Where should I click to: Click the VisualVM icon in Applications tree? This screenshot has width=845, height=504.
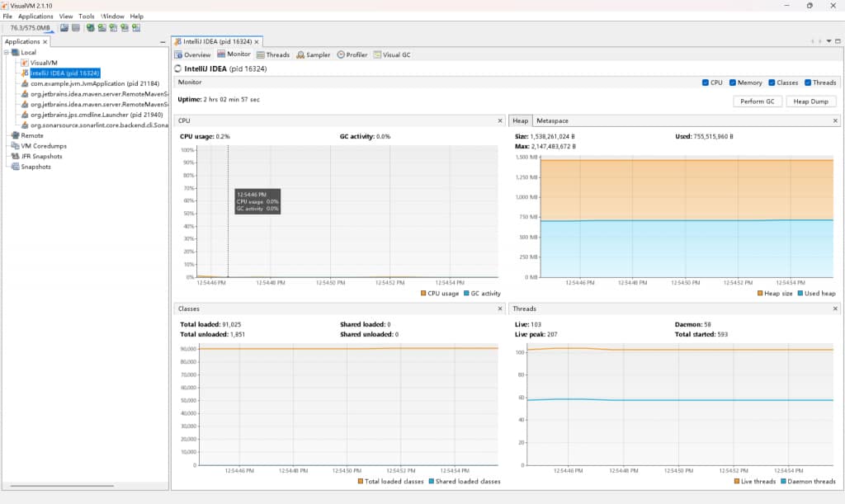25,63
